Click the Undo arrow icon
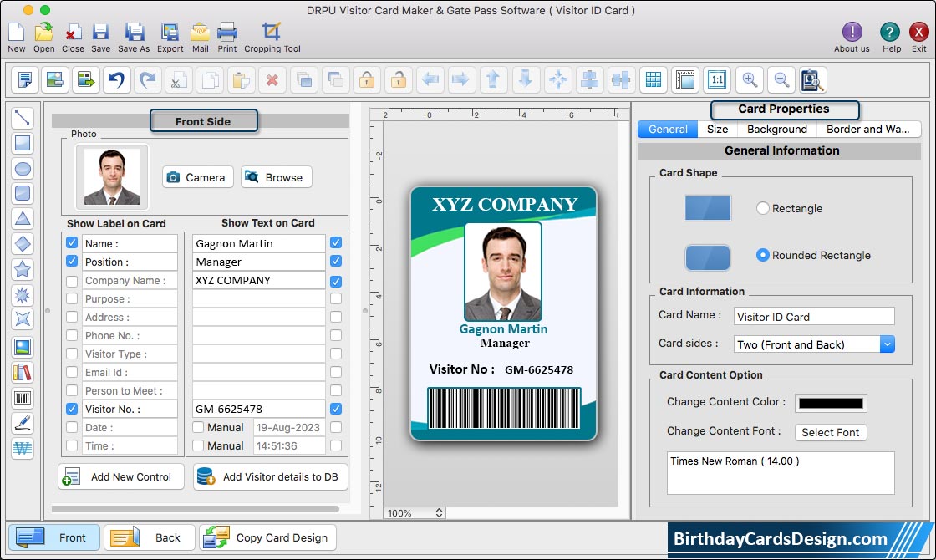 116,79
